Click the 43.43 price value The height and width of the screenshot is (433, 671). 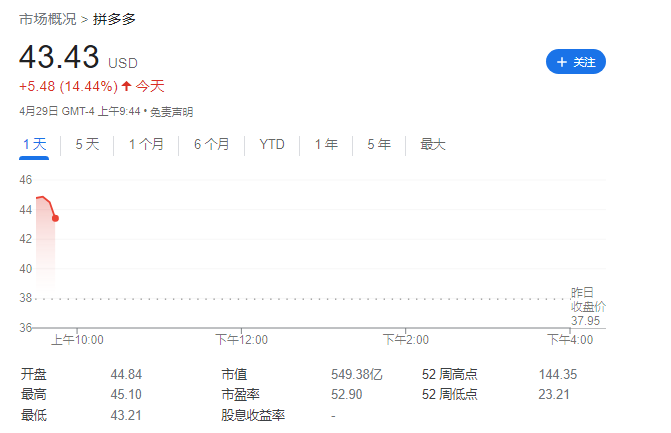coord(59,57)
